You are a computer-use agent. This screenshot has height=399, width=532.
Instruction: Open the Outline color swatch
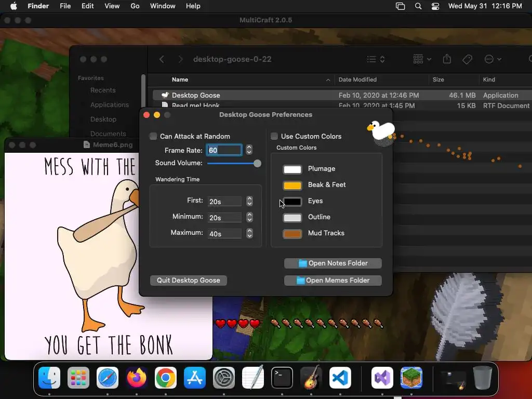(292, 218)
